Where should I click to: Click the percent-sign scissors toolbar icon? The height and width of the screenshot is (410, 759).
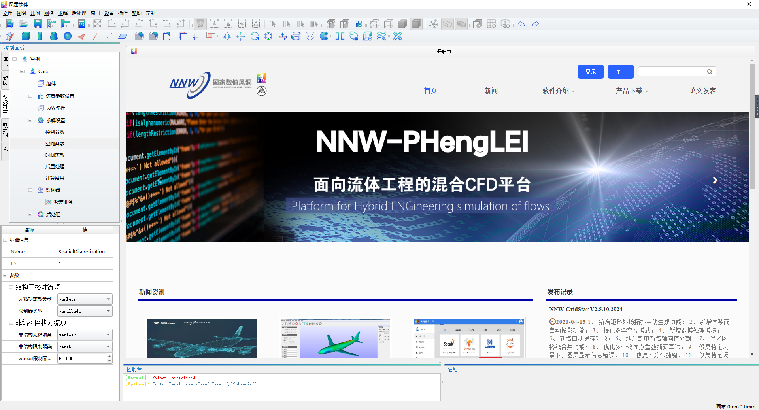(x=397, y=36)
